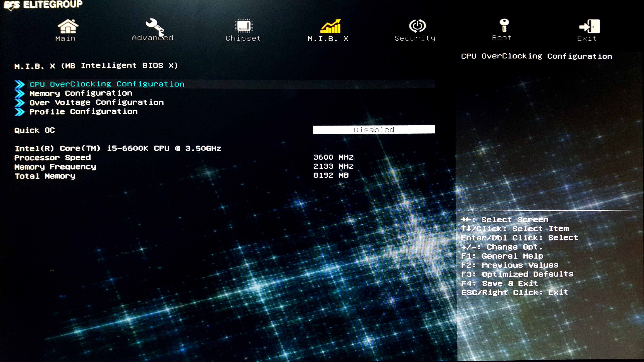Click the CPU OverClocking Configuration help text
This screenshot has height=362, width=644.
click(536, 56)
